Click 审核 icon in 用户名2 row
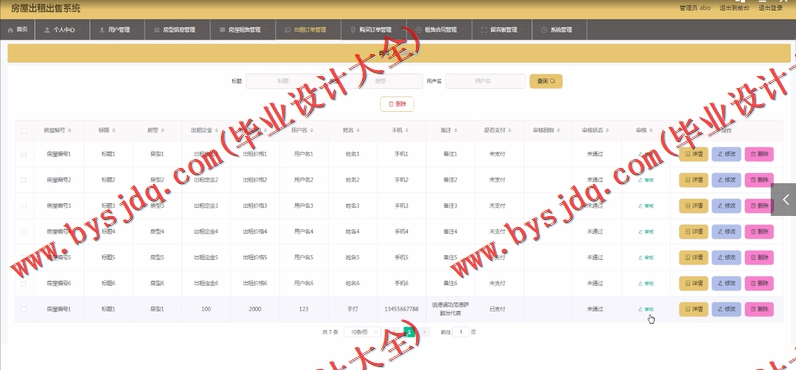This screenshot has height=370, width=796. pos(646,180)
